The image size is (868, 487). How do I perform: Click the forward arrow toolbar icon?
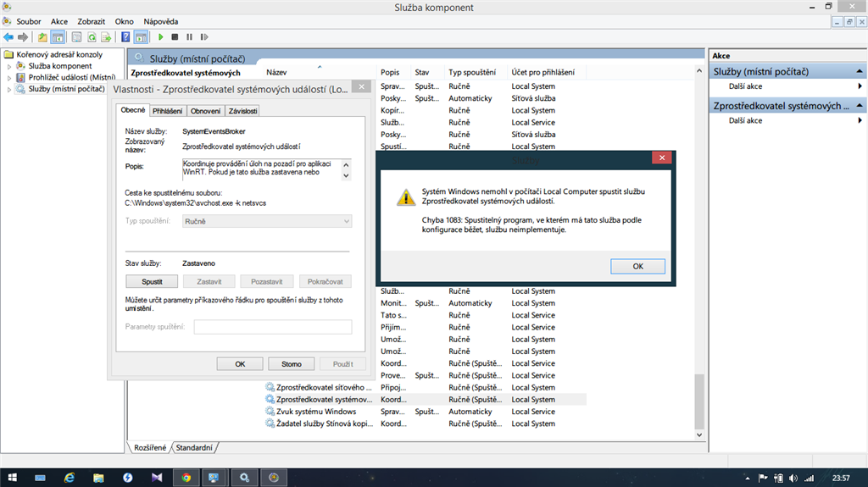tap(23, 37)
